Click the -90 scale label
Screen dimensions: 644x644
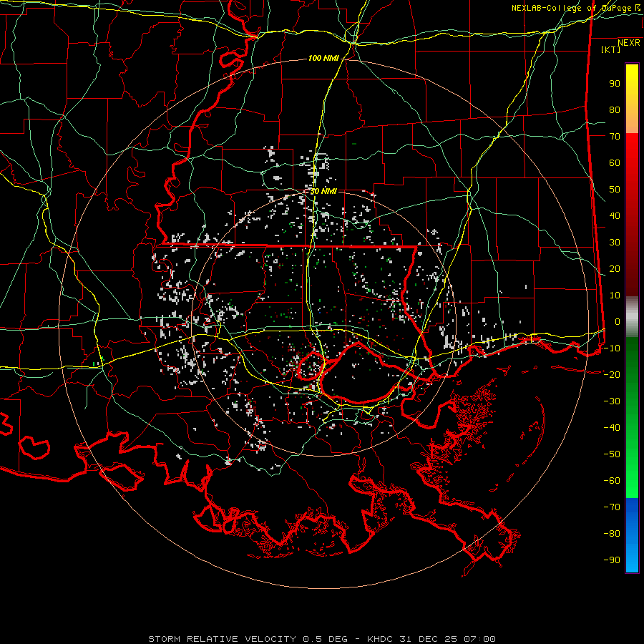click(612, 560)
